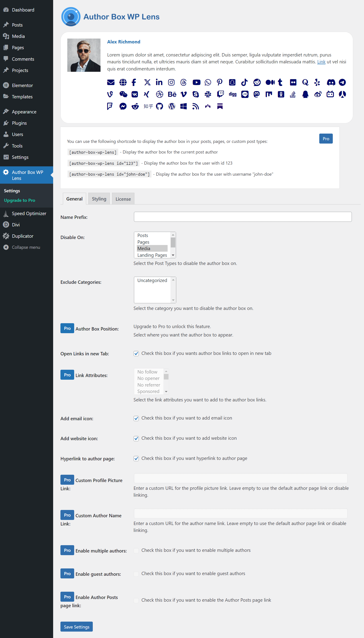The image size is (364, 638).
Task: Click inside the Name Prefix input field
Action: point(242,217)
